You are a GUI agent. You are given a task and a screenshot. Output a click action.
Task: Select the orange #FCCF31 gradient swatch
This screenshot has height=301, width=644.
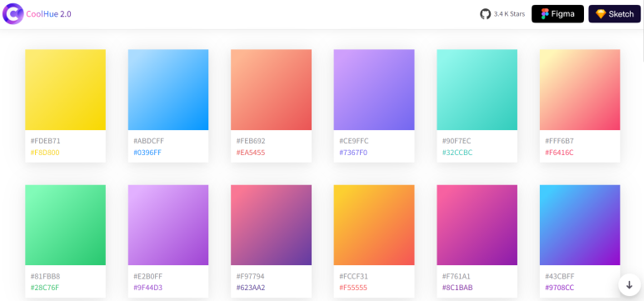374,225
